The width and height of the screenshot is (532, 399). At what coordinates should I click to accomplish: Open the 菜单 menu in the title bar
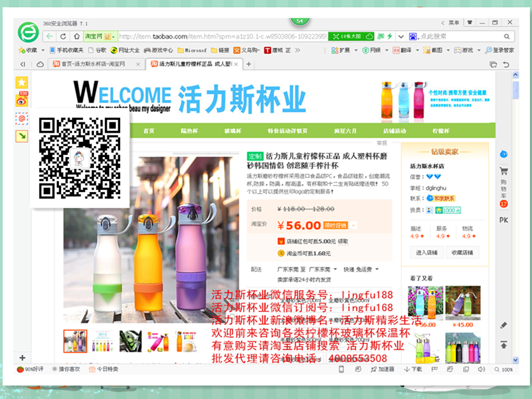[x=454, y=22]
